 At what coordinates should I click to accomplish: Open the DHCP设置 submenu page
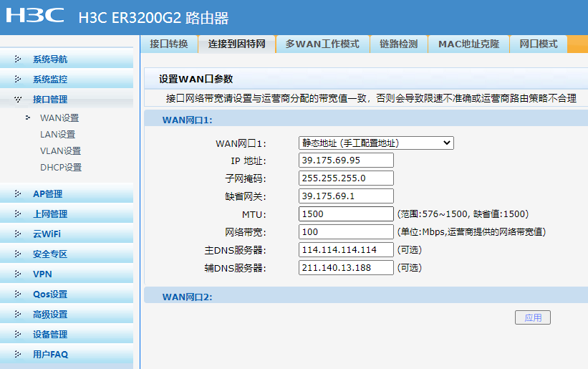(61, 167)
